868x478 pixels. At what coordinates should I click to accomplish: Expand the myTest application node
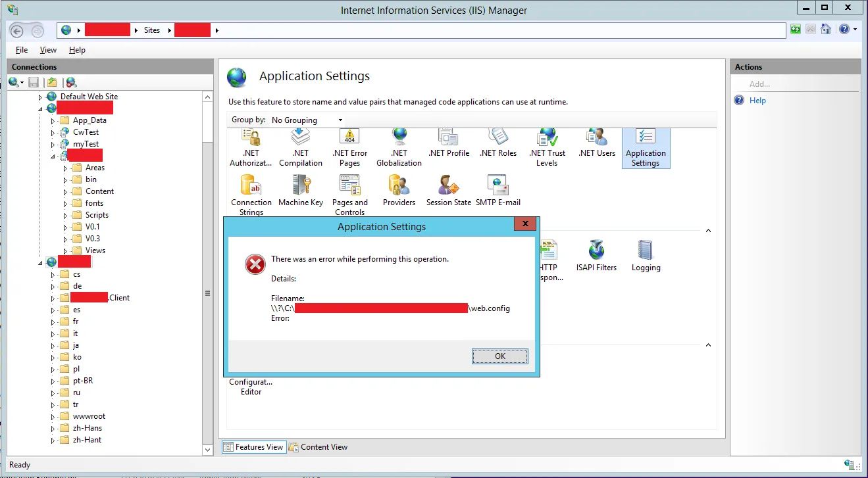(x=53, y=144)
